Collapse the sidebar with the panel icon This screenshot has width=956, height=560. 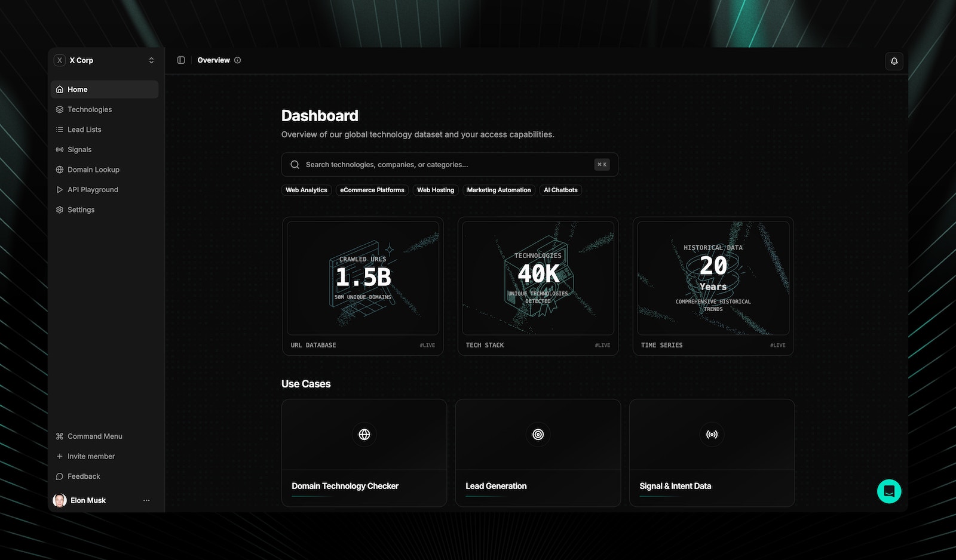[x=180, y=60]
